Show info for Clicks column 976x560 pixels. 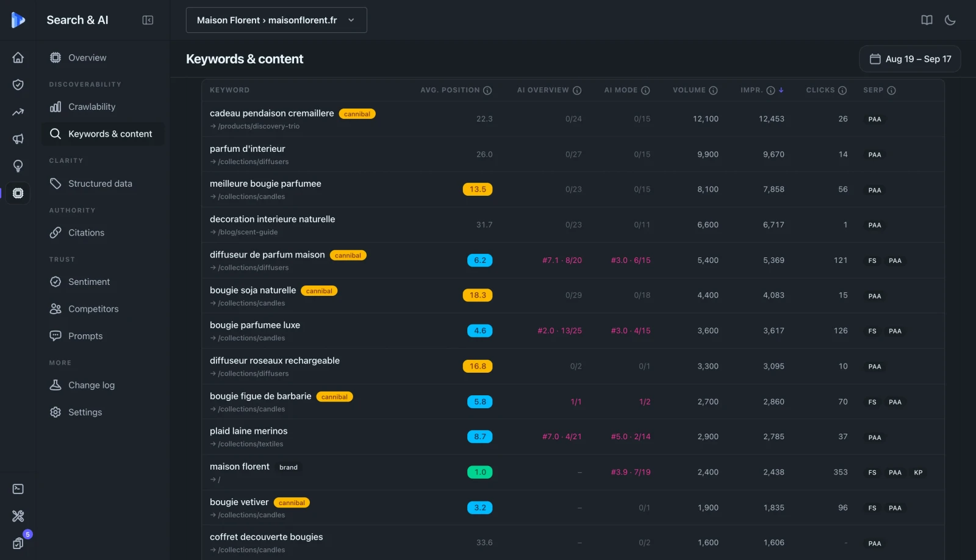(842, 90)
